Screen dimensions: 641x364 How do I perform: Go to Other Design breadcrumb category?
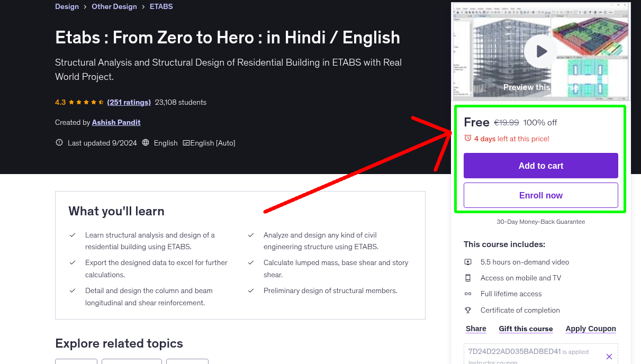click(114, 6)
